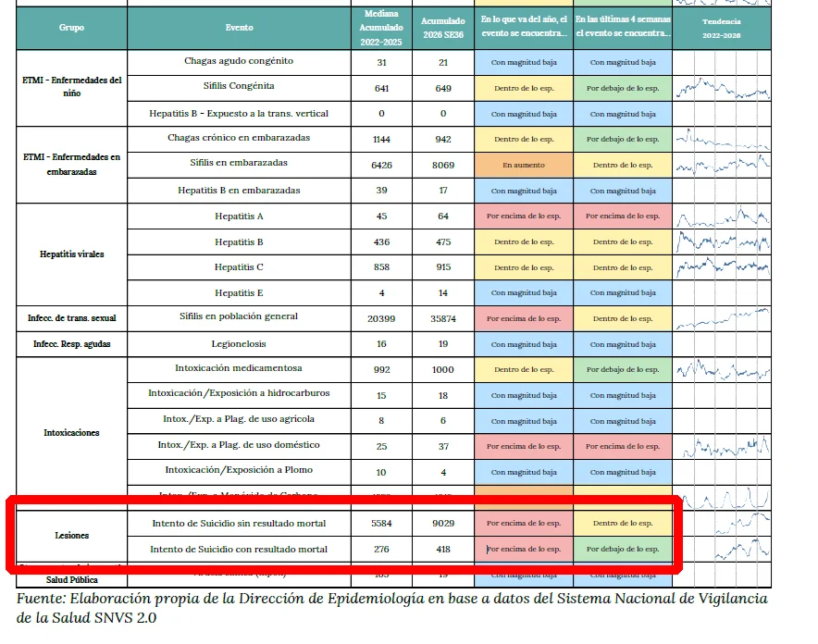Click the "Sífilis en embarazadas" event

pos(239,163)
